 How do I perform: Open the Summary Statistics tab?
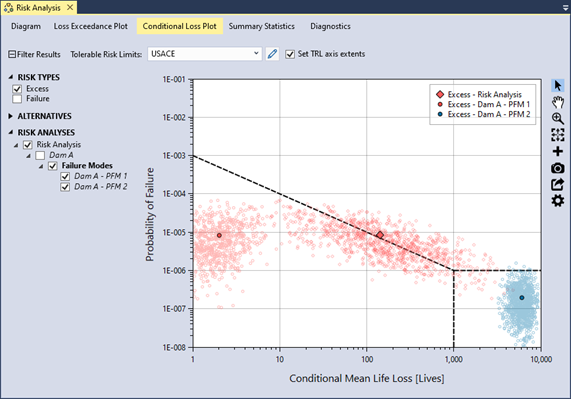261,26
